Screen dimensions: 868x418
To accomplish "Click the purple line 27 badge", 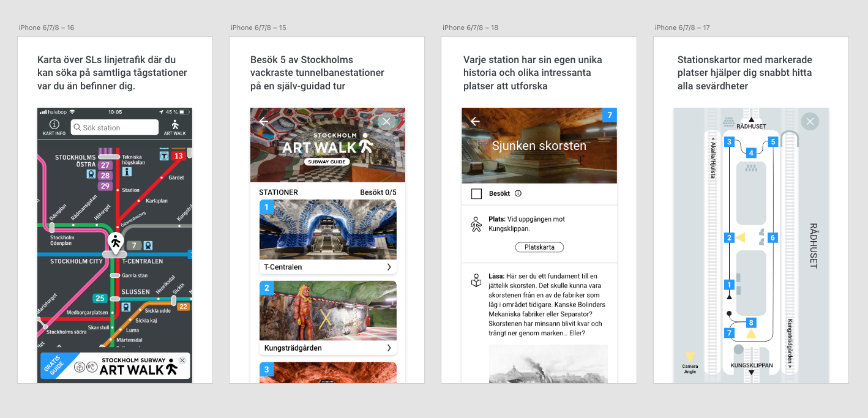I will tap(105, 165).
